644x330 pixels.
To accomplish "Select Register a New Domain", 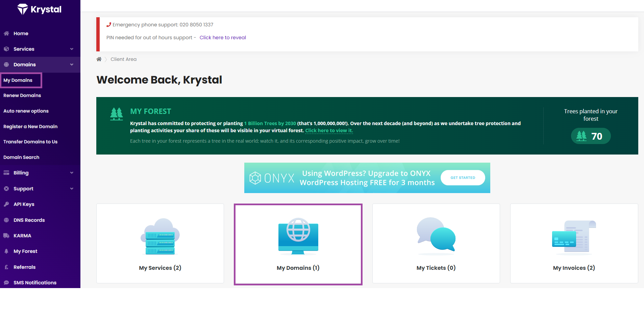I will click(30, 126).
